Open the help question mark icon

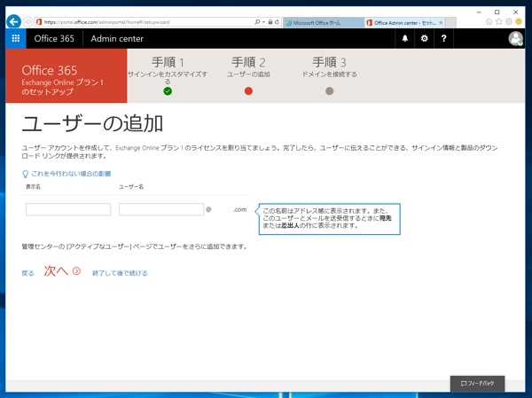click(443, 38)
